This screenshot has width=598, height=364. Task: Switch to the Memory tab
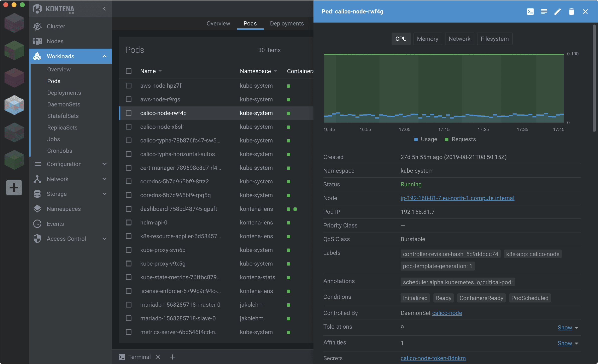pyautogui.click(x=427, y=39)
